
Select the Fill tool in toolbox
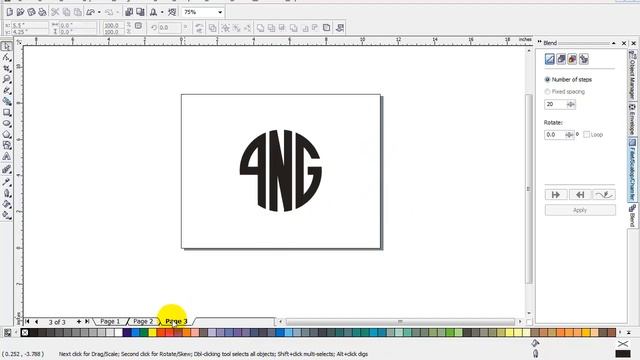(x=7, y=204)
